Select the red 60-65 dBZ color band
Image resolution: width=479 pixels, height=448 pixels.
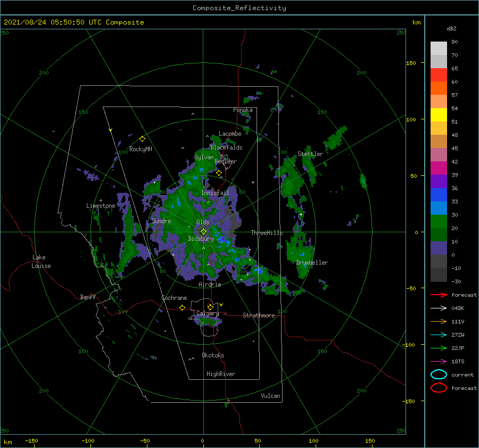(439, 75)
